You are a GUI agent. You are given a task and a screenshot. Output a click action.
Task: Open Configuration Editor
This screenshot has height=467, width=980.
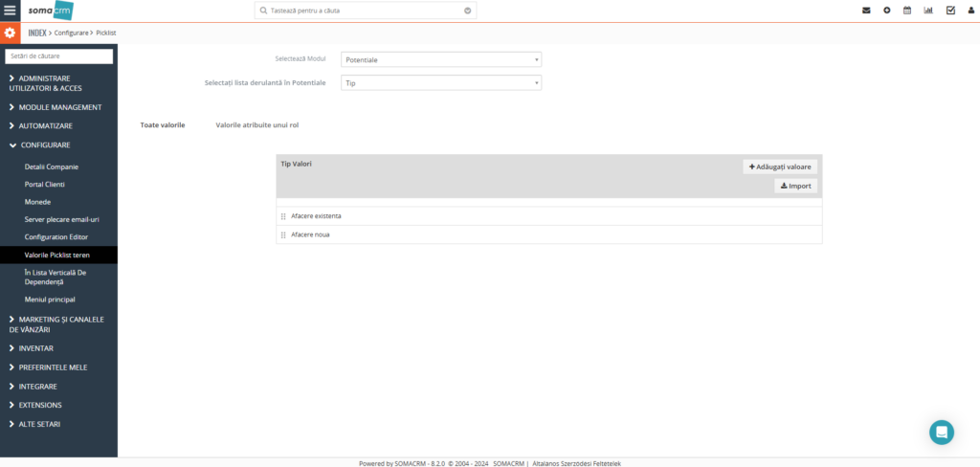point(56,237)
